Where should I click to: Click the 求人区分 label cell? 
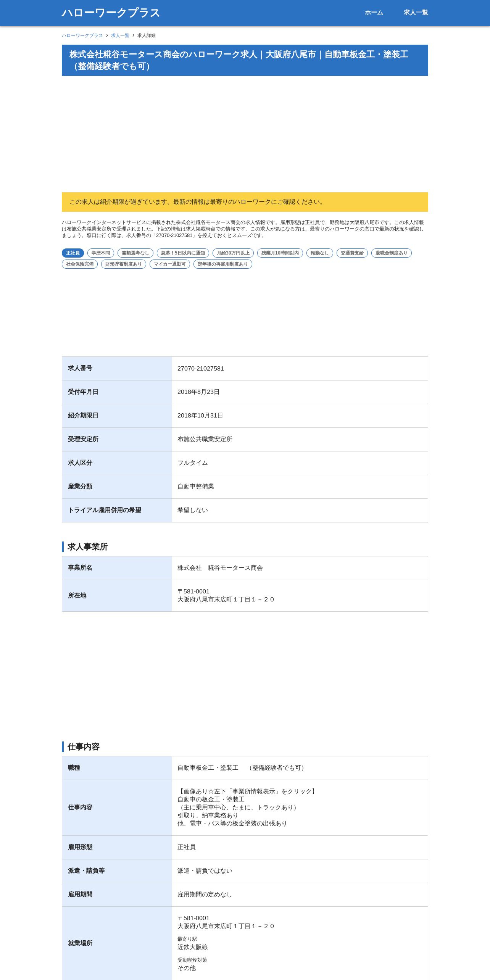(117, 463)
